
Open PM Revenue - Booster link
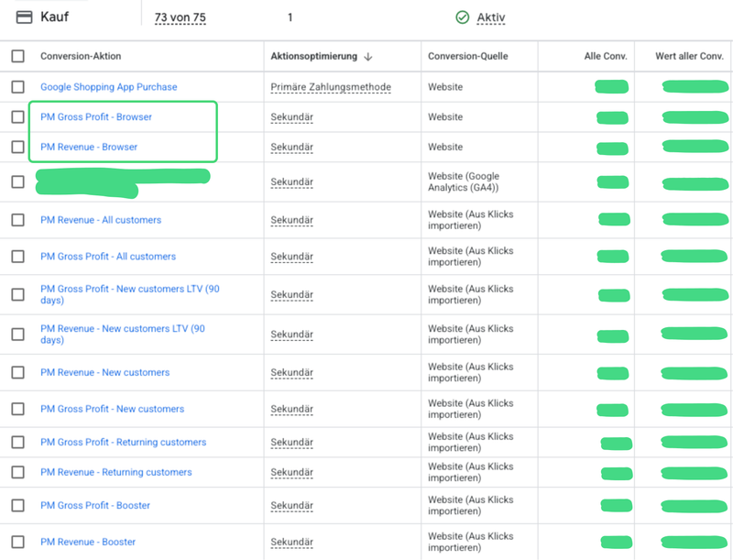pos(88,542)
